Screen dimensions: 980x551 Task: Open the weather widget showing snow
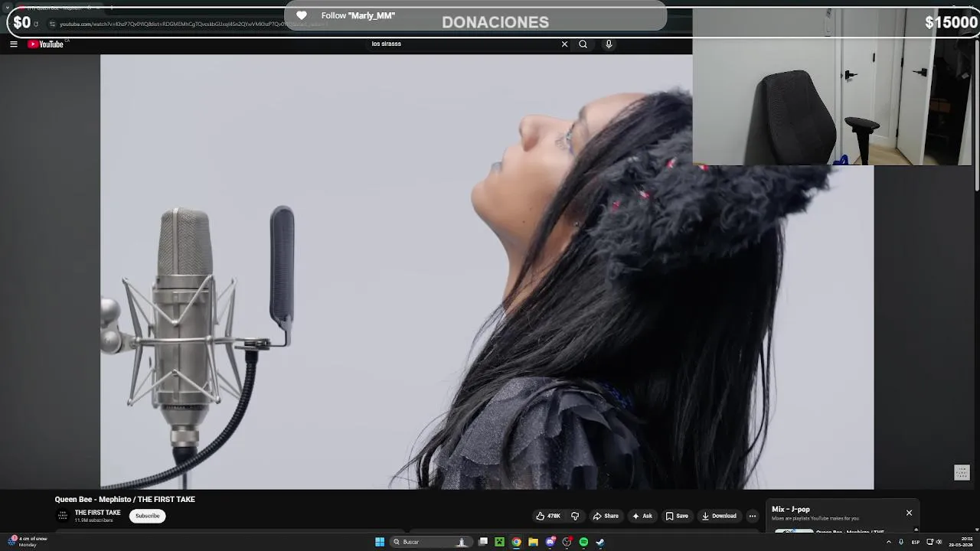click(x=27, y=542)
